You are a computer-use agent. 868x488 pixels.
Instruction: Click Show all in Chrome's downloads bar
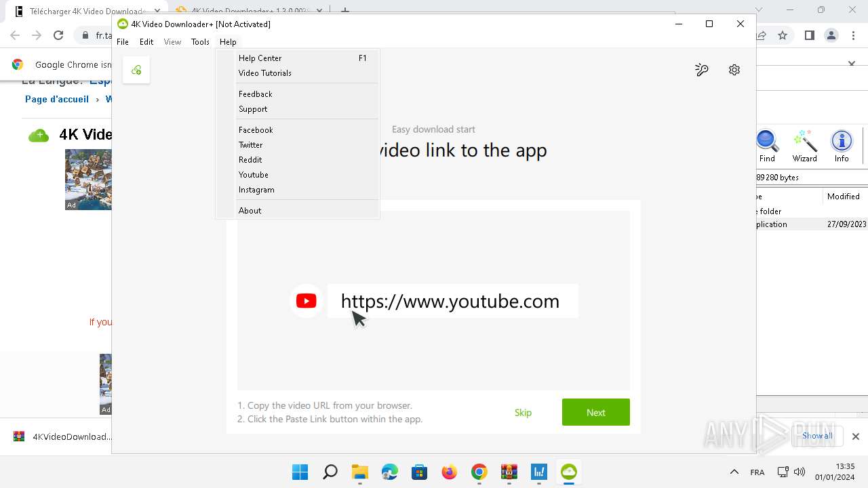point(817,436)
